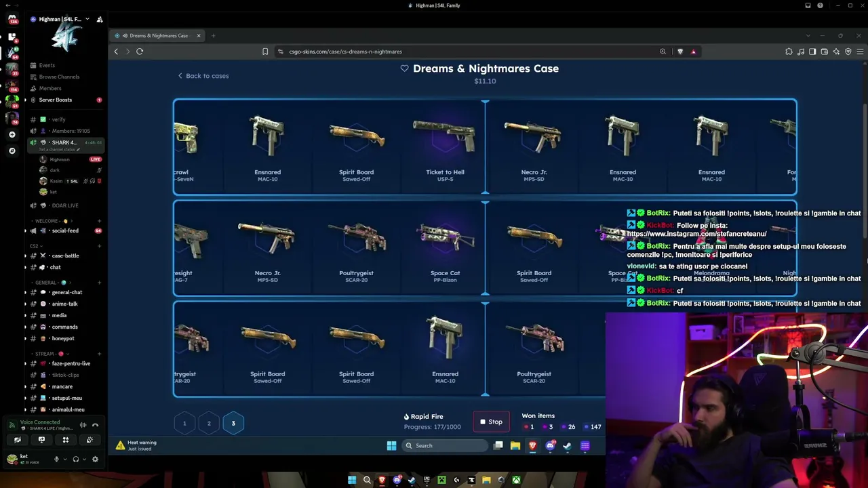Collapse the GENERAL channel category
The image size is (868, 488).
[x=51, y=282]
